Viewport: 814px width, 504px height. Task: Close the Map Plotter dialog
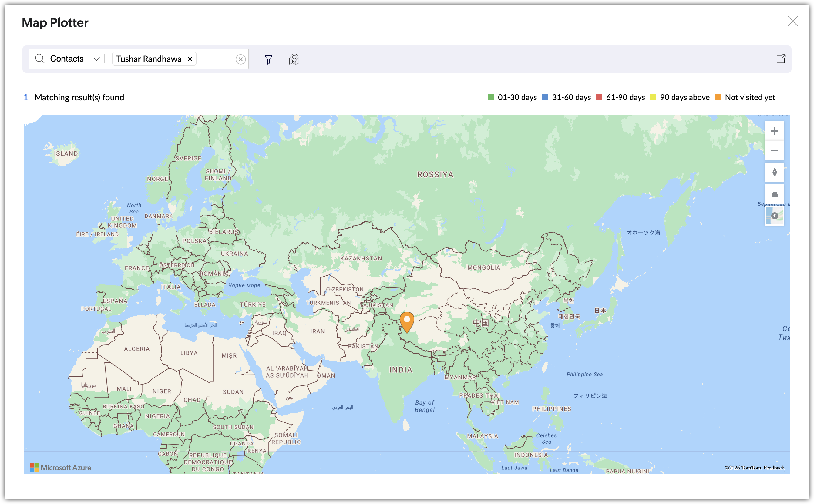point(793,21)
